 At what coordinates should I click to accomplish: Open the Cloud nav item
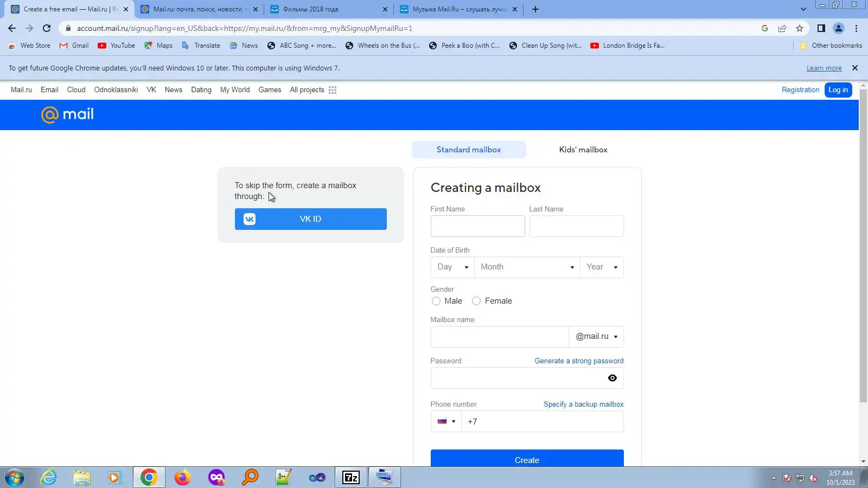coord(76,90)
